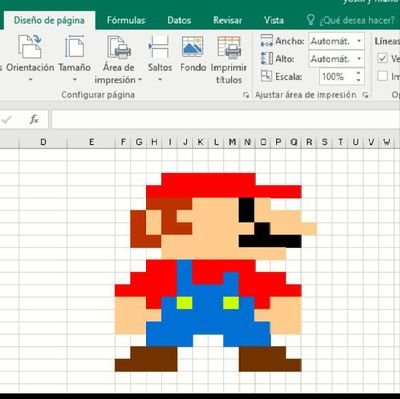
Task: Click inside the formula bar input
Action: tap(225, 119)
